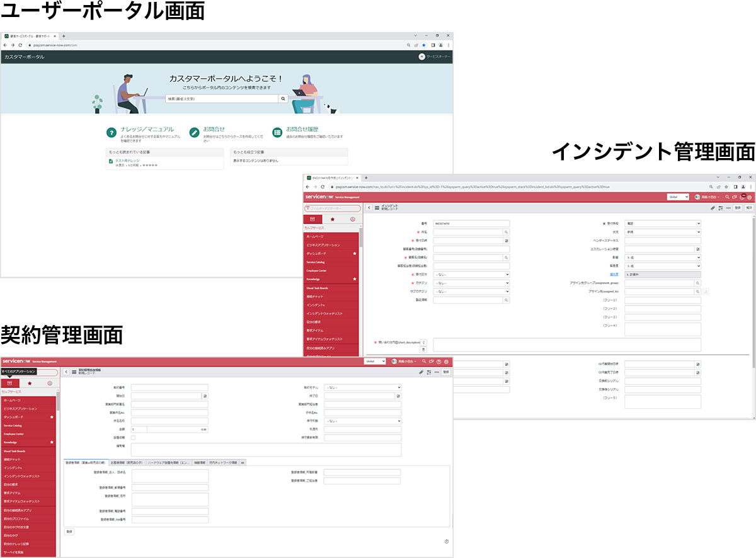Open the 契約モデル dropdown in contract form
Image resolution: width=756 pixels, height=558 pixels.
coord(363,387)
